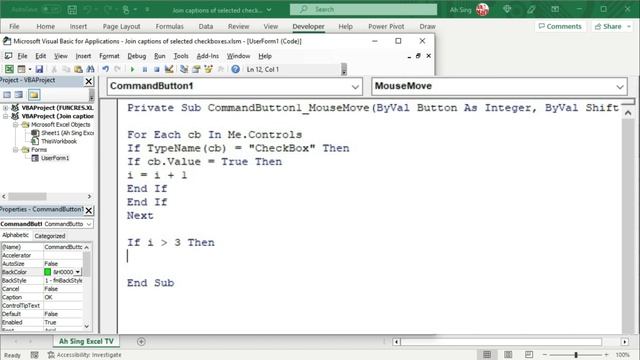Open the object selector dropdown in Properties panel

coord(89,224)
